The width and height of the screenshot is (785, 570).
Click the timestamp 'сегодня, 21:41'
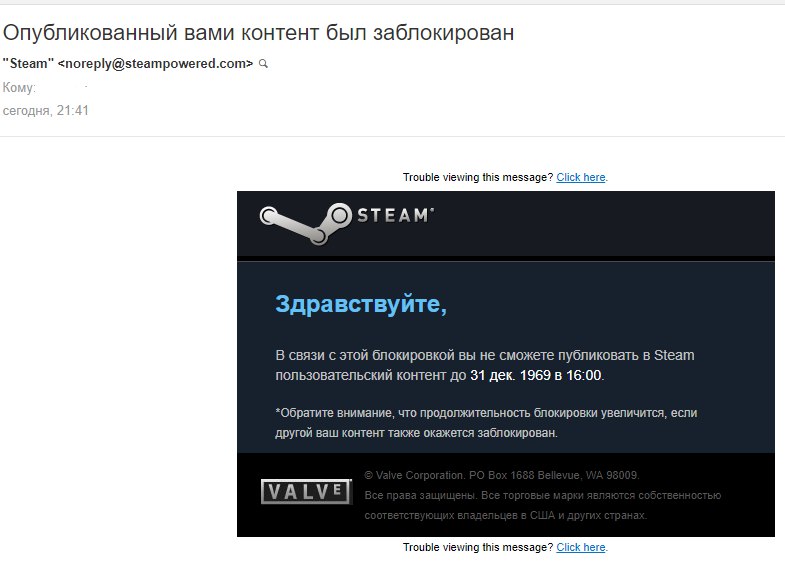46,111
